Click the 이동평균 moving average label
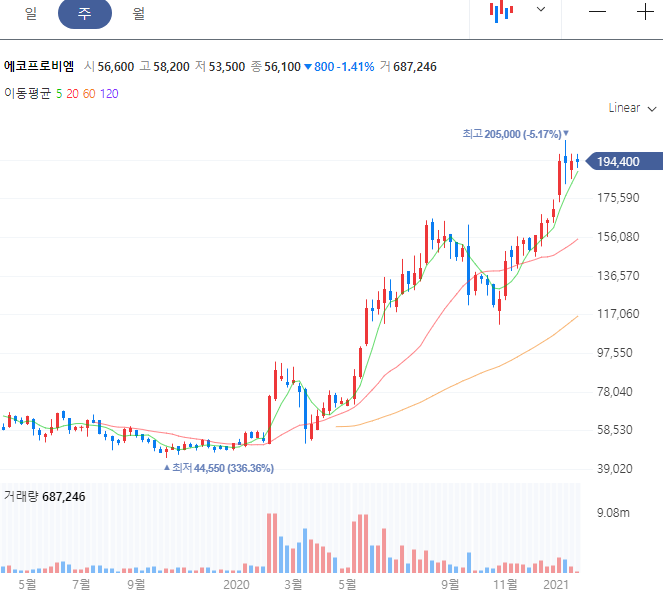Image resolution: width=663 pixels, height=597 pixels. [27, 93]
